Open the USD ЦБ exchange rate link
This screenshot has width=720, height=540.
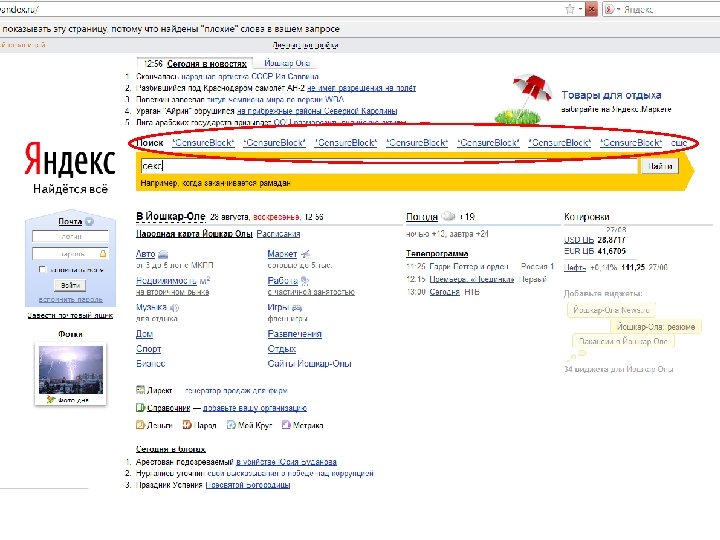tap(579, 240)
